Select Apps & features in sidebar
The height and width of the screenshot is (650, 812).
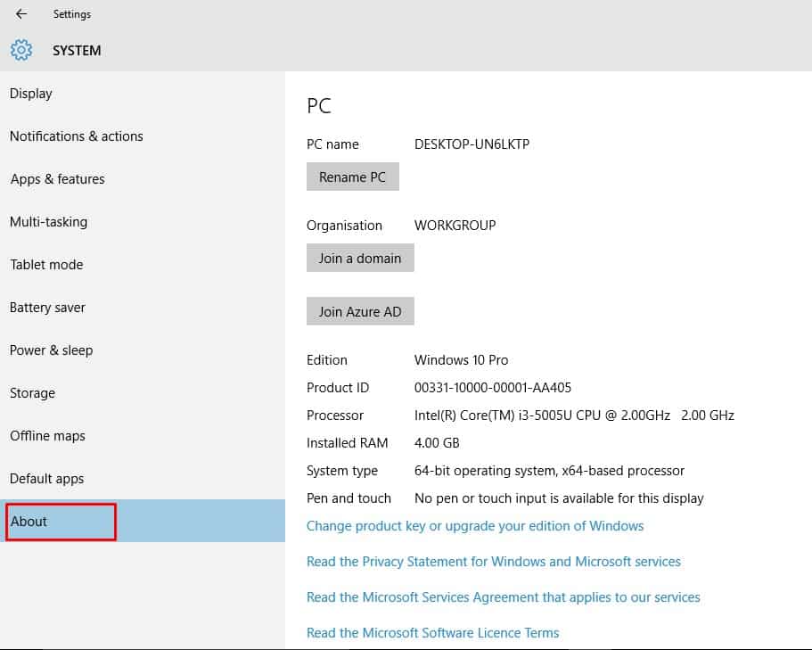[x=58, y=179]
